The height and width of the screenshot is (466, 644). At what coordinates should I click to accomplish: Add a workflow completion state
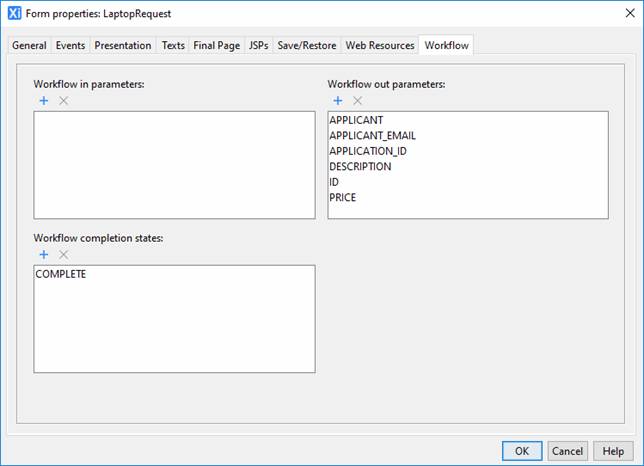(43, 255)
